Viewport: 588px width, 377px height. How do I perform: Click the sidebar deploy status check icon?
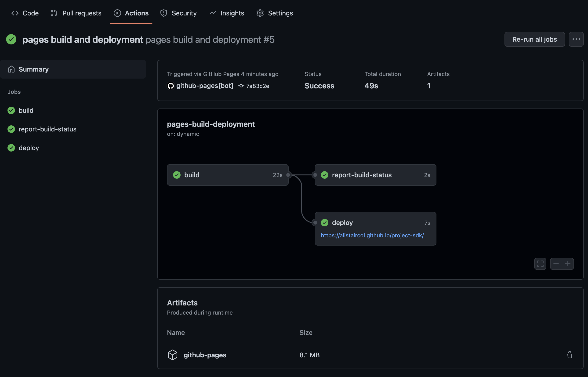pos(11,148)
